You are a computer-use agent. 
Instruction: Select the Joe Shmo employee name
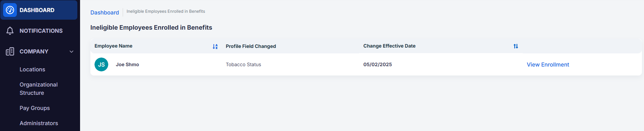pyautogui.click(x=127, y=64)
